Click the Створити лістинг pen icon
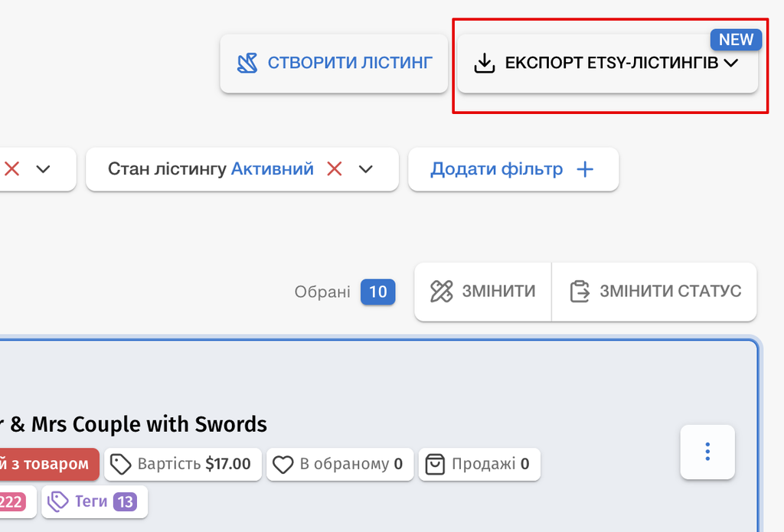The width and height of the screenshot is (784, 532). [247, 63]
